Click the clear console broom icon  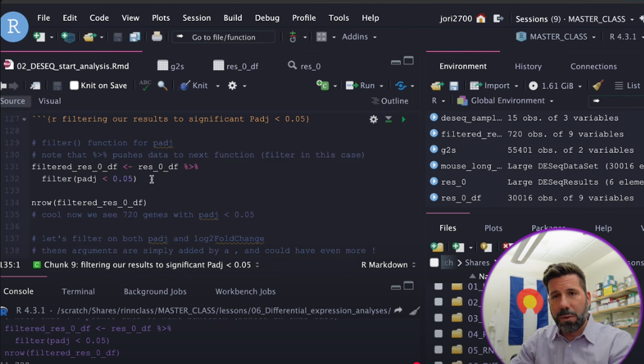pyautogui.click(x=414, y=311)
